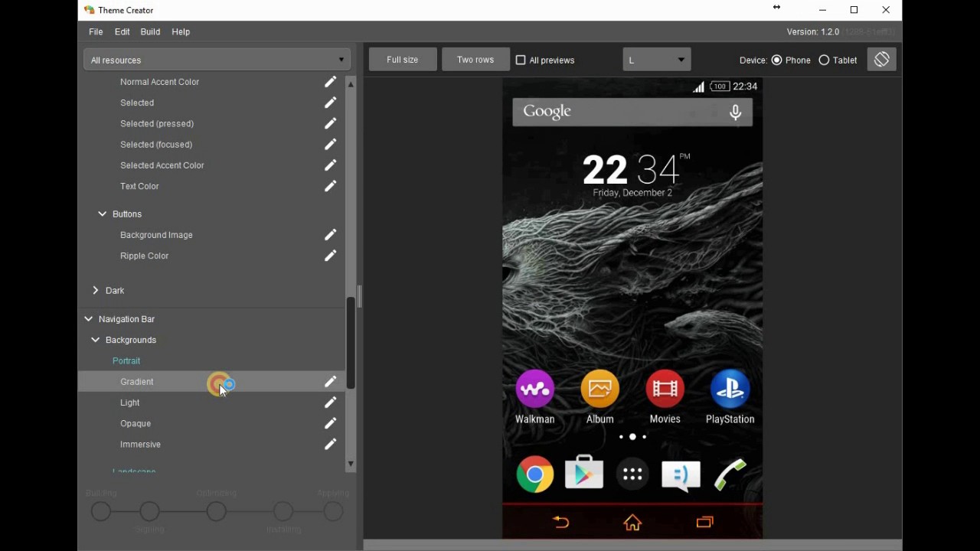This screenshot has height=551, width=980.
Task: Open Chrome in the preview dock
Action: (x=534, y=474)
